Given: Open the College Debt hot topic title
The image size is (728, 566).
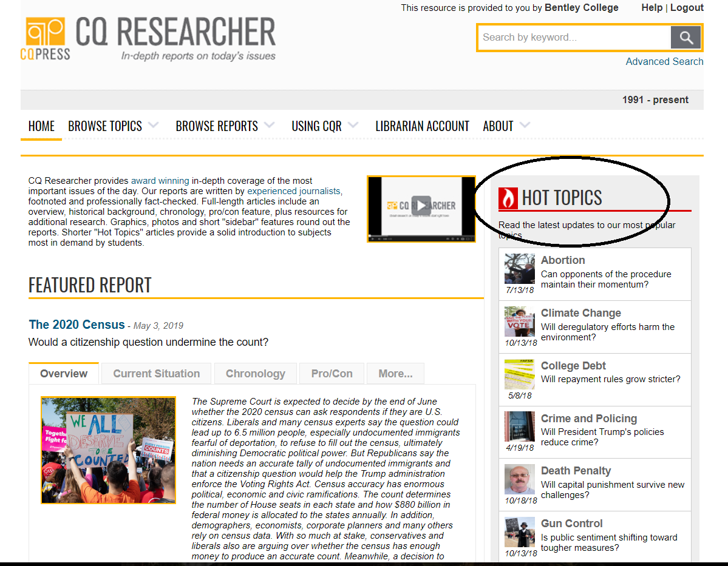Looking at the screenshot, I should coord(573,366).
